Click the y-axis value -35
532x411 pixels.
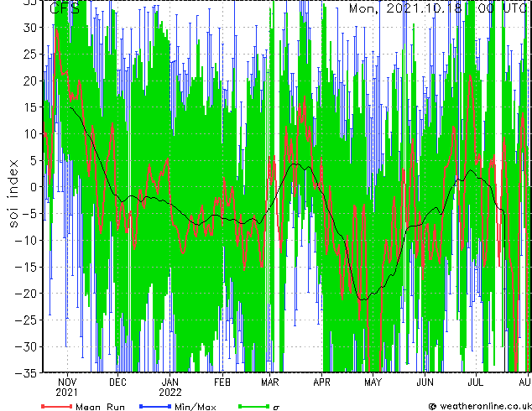click(27, 373)
